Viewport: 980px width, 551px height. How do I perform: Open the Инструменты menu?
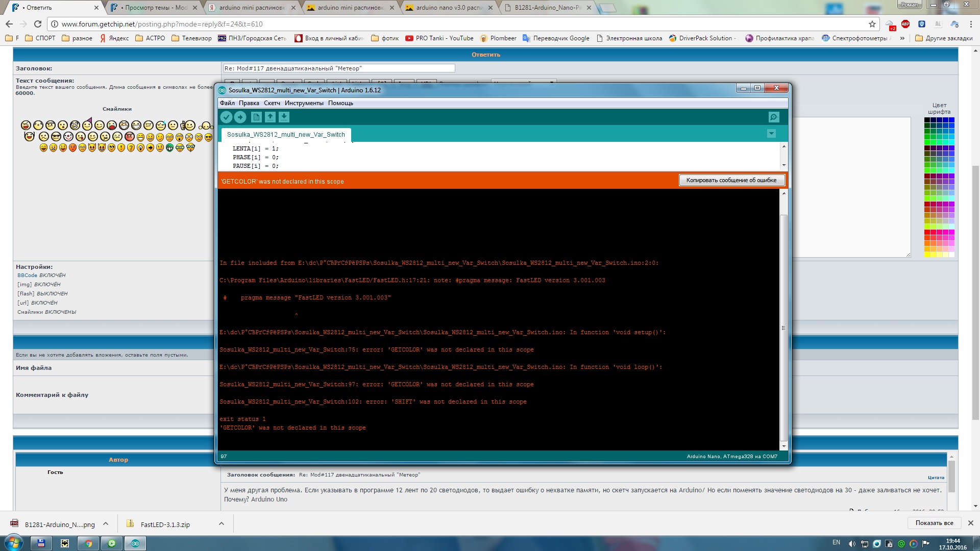[x=304, y=103]
